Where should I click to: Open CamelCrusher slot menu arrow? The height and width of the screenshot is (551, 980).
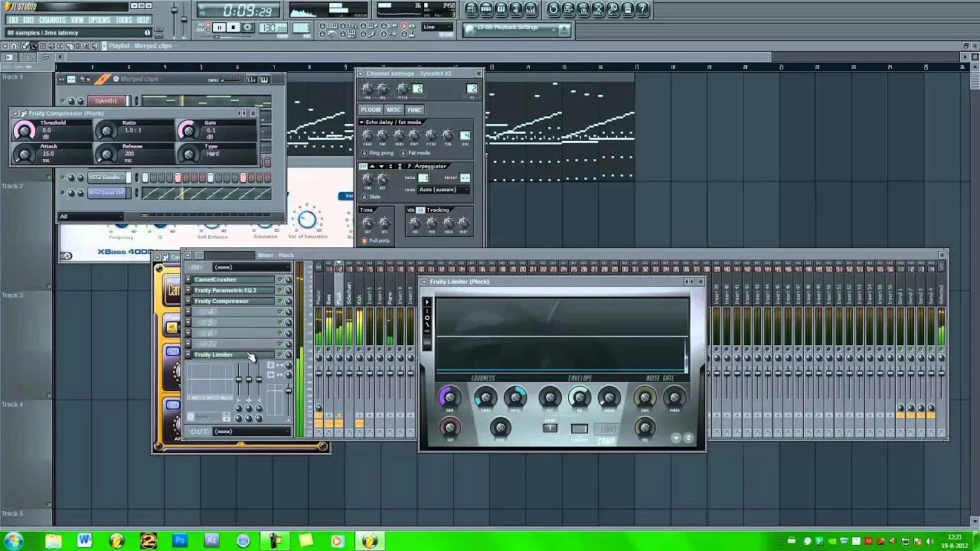(x=188, y=279)
